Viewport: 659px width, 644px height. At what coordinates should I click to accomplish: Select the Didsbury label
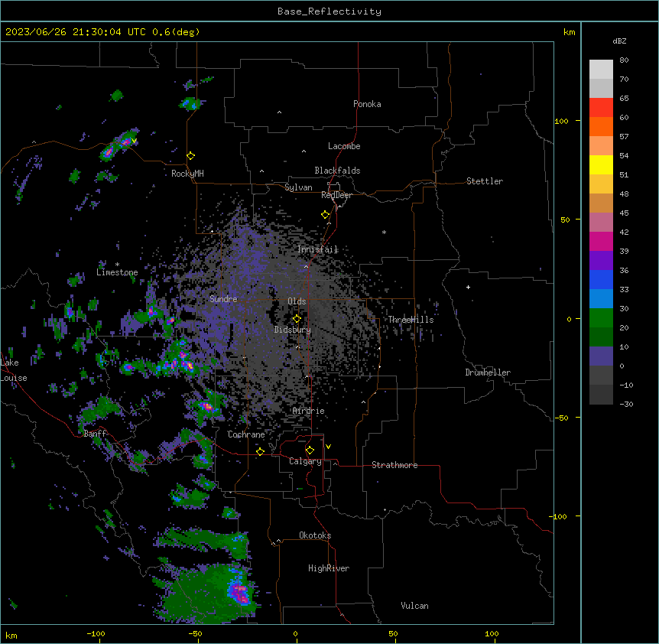click(293, 330)
